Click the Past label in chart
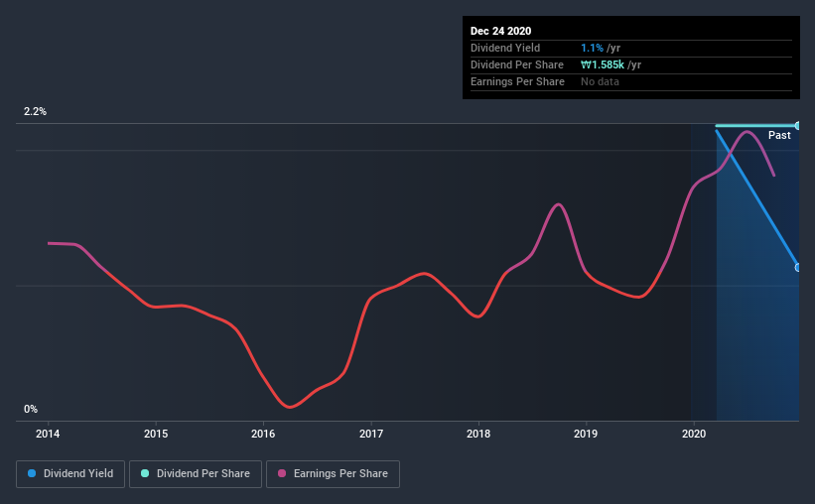The height and width of the screenshot is (504, 815). pyautogui.click(x=779, y=135)
